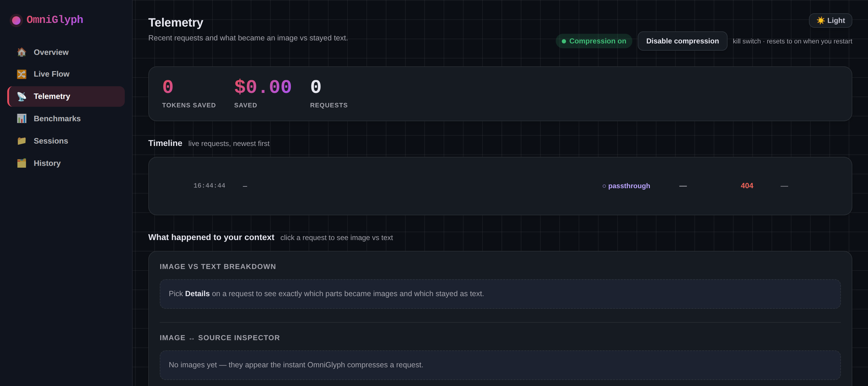Viewport: 868px width, 386px height.
Task: Click the REQUESTS count 0
Action: pyautogui.click(x=316, y=87)
